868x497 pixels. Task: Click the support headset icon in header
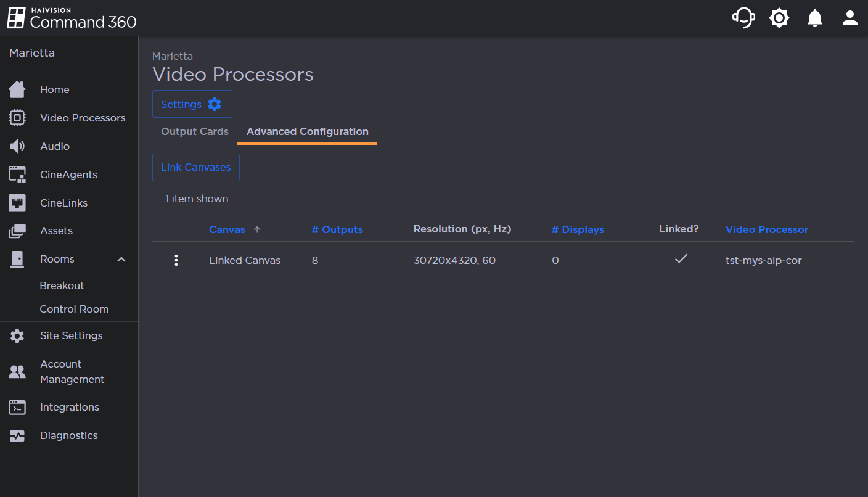tap(743, 18)
